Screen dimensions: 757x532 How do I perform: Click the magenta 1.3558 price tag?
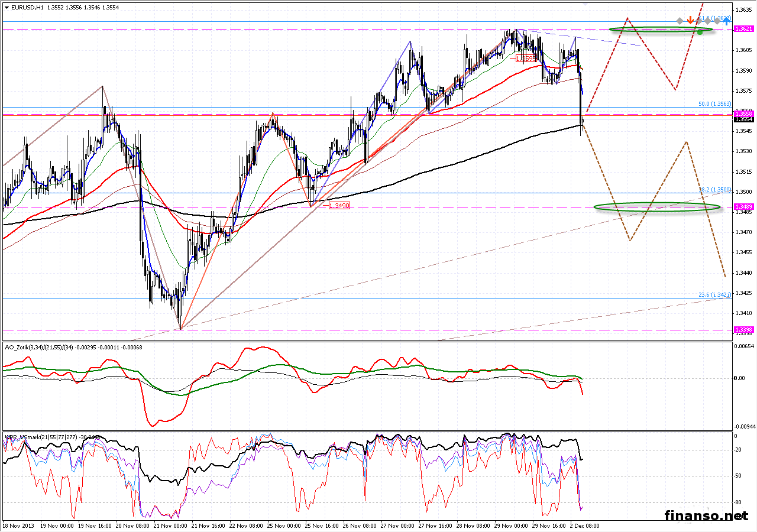click(x=743, y=113)
